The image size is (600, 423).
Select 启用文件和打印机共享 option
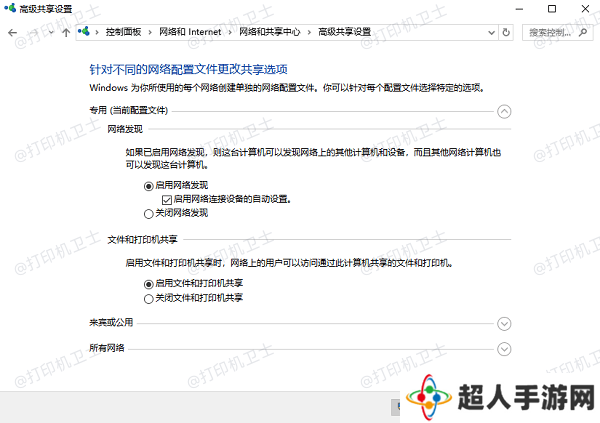[149, 284]
